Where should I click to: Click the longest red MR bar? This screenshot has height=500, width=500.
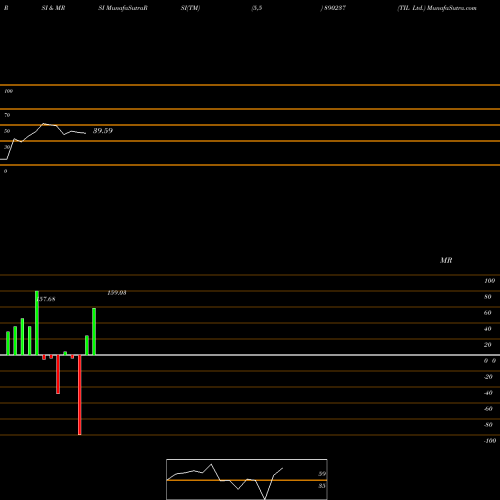pos(80,395)
